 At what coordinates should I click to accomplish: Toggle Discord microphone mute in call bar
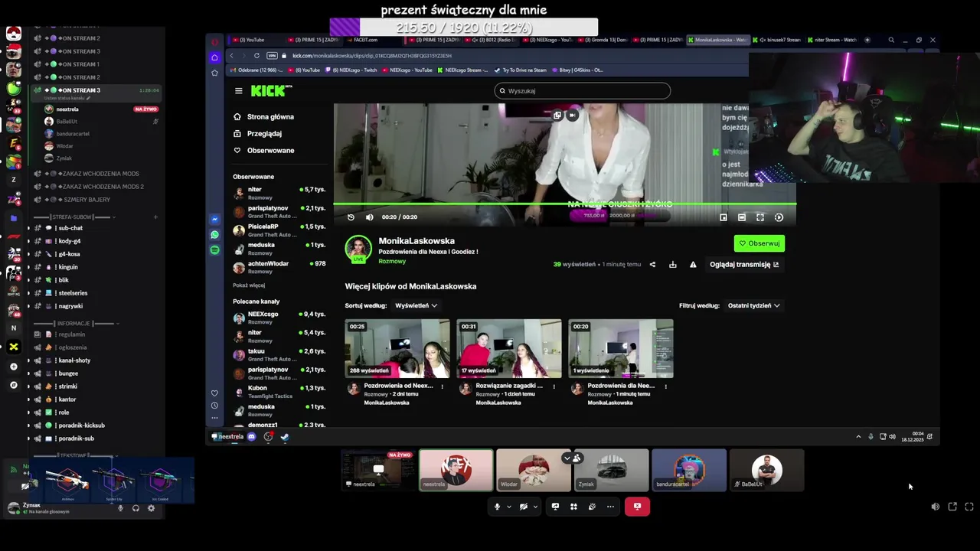point(497,507)
